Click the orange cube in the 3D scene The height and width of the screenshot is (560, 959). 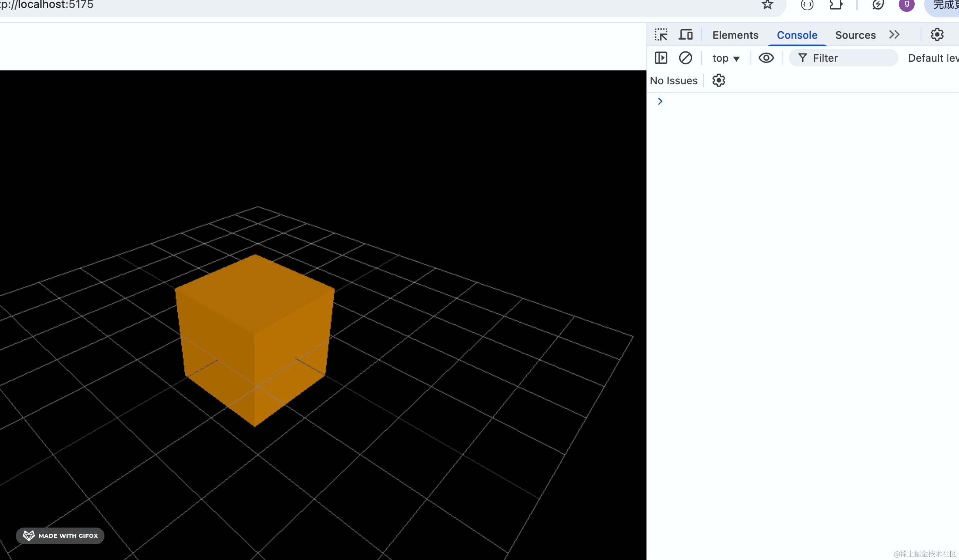coord(255,340)
